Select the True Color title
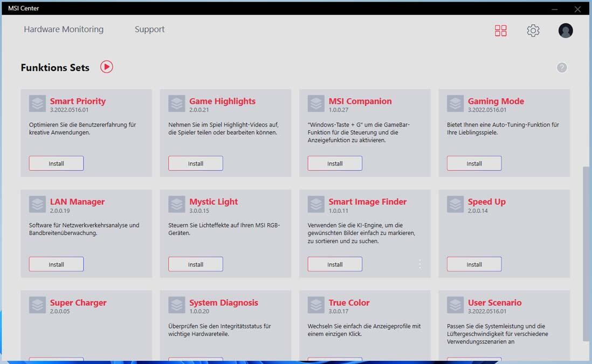 (x=349, y=303)
